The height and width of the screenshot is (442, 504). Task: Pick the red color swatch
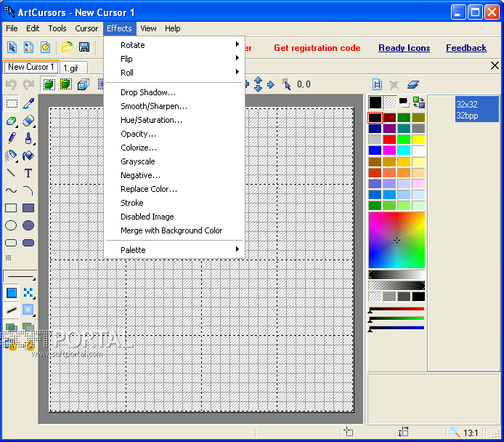coord(389,140)
